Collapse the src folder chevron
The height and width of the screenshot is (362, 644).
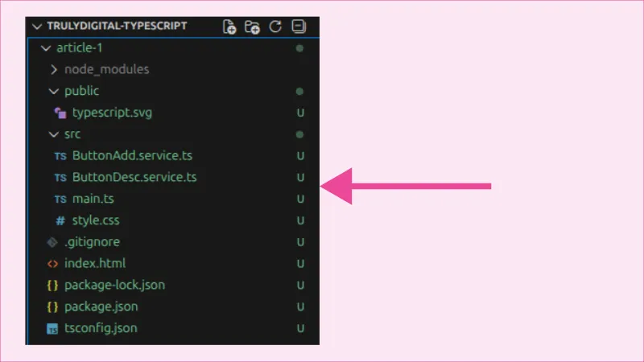tap(54, 134)
